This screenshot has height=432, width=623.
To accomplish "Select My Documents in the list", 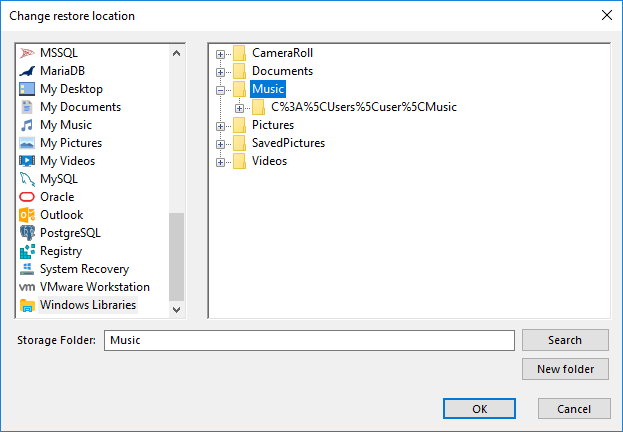I will [x=81, y=107].
